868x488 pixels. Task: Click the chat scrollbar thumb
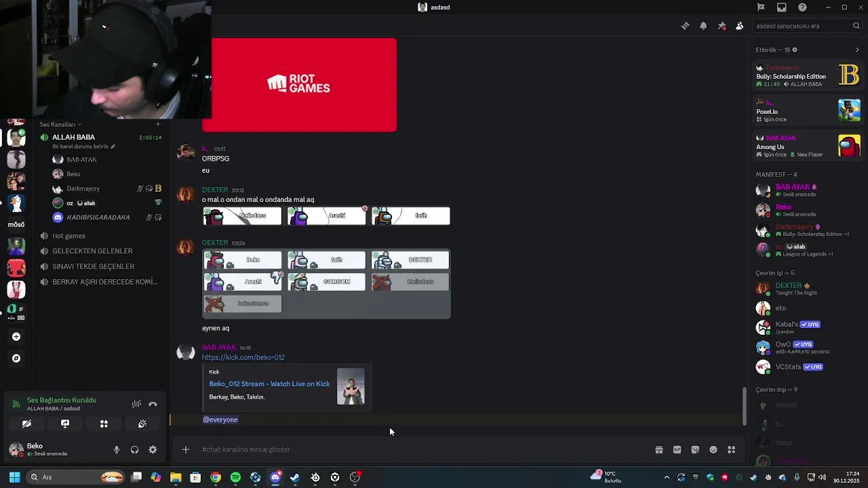(744, 405)
